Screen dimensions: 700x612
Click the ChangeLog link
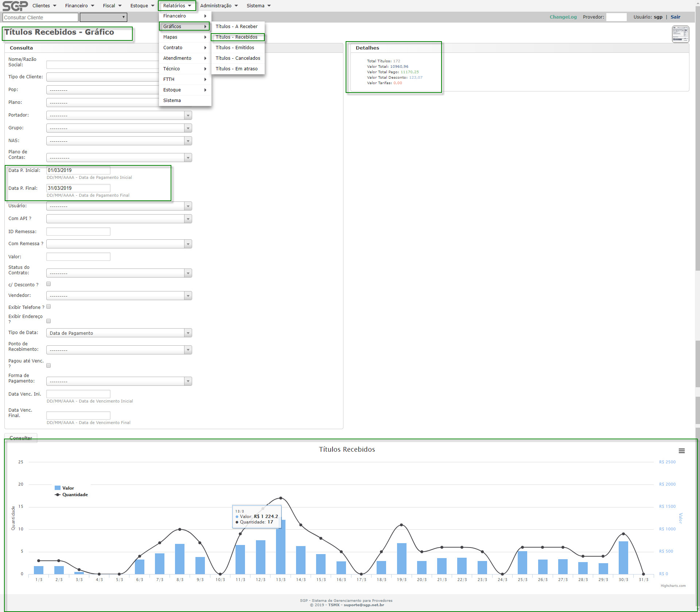click(563, 17)
